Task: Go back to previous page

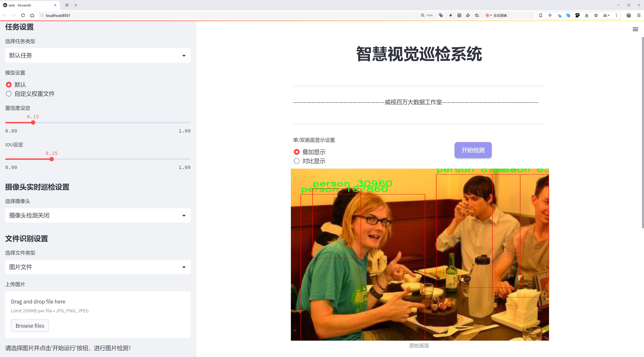Action: [5, 15]
